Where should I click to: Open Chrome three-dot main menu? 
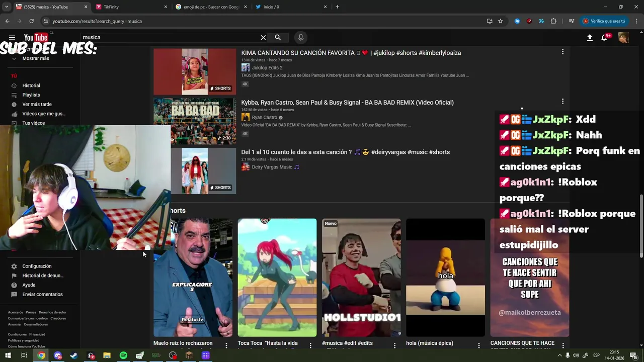(636, 21)
